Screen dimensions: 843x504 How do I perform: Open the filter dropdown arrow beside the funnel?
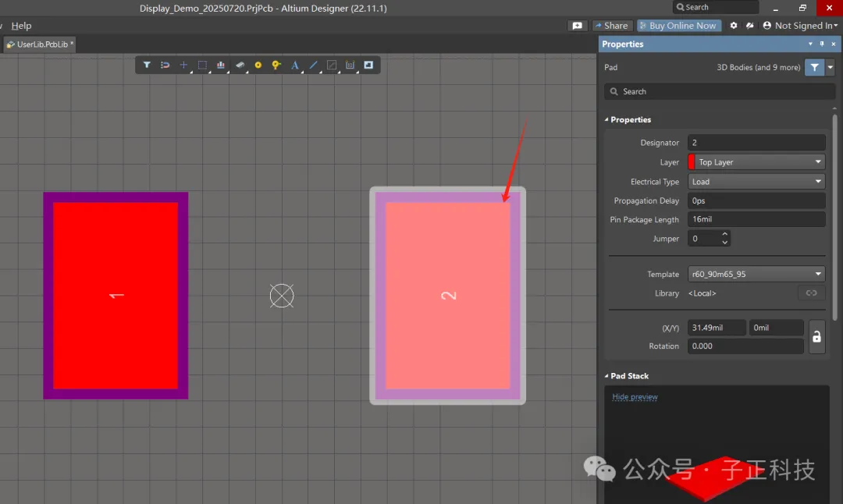[x=830, y=67]
